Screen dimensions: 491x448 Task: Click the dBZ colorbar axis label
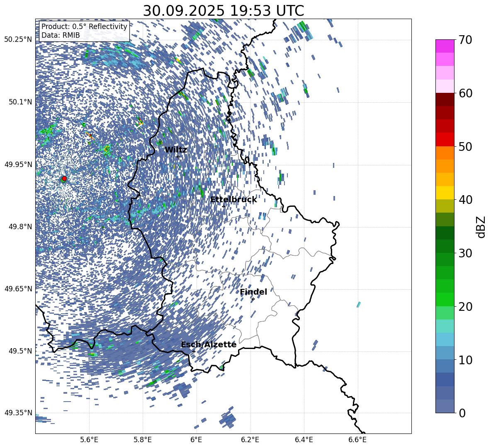481,227
